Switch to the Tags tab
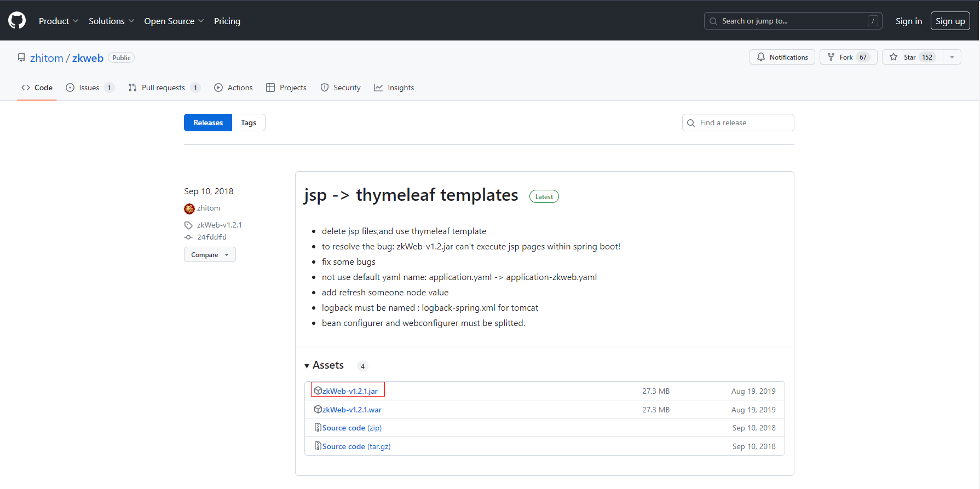The width and height of the screenshot is (980, 489). [249, 123]
